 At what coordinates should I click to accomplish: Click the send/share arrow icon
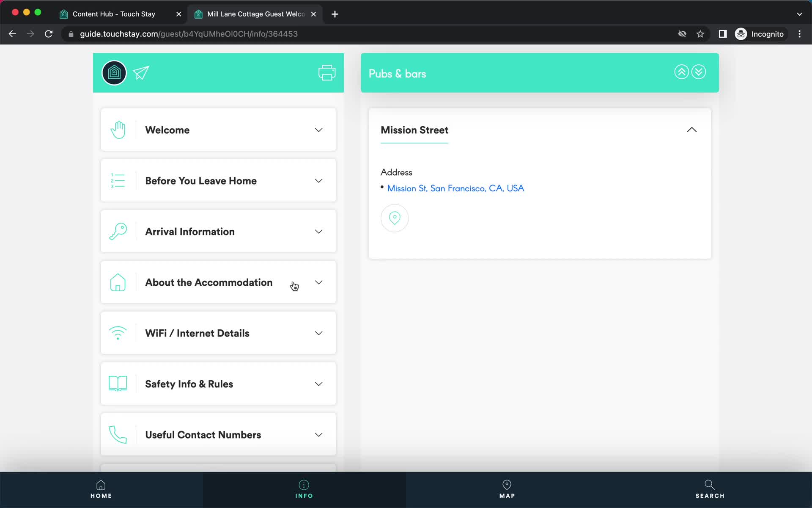pos(142,72)
